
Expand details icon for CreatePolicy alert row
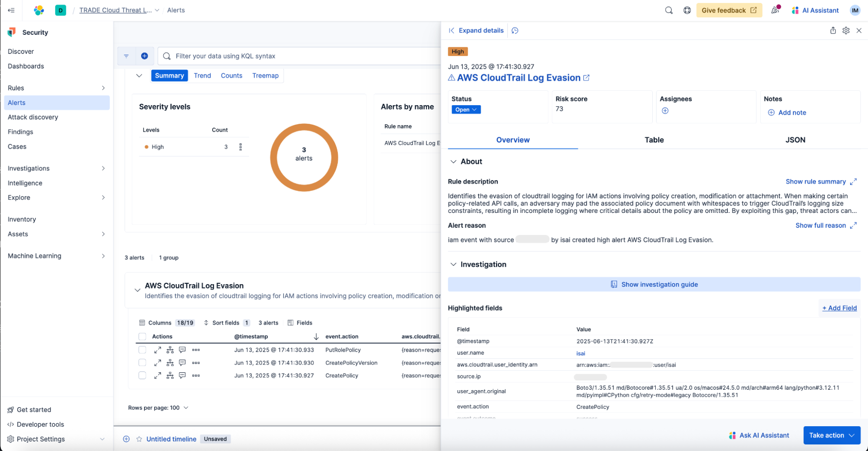click(x=158, y=375)
